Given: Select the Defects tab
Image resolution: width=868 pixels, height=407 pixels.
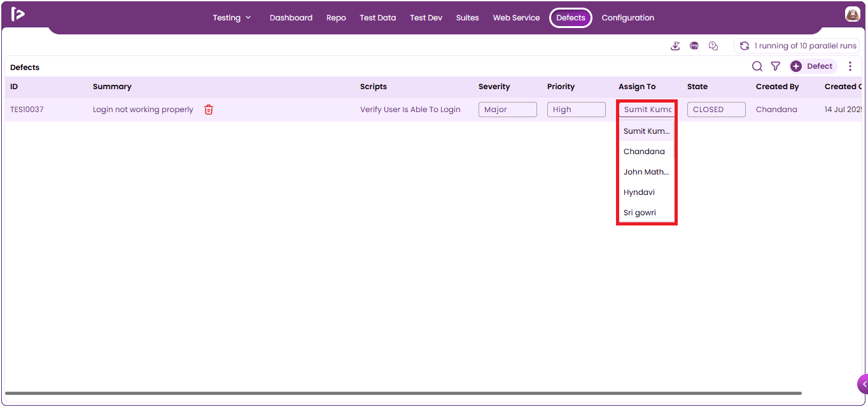Looking at the screenshot, I should pyautogui.click(x=571, y=18).
